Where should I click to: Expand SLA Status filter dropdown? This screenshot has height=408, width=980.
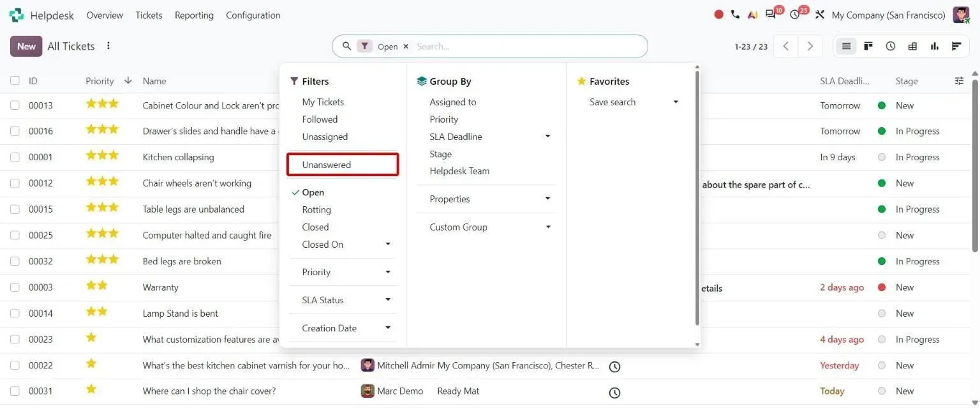coord(388,299)
